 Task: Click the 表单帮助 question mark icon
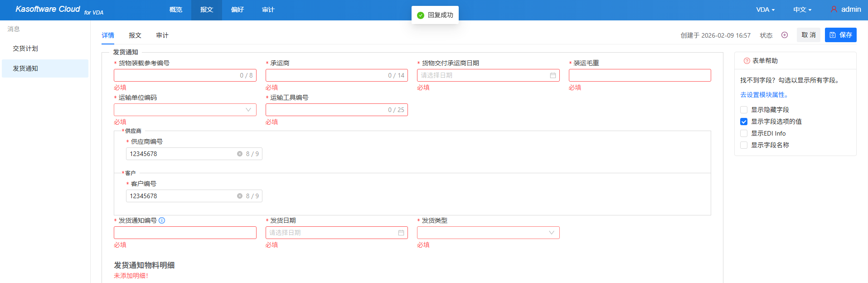[x=747, y=61]
